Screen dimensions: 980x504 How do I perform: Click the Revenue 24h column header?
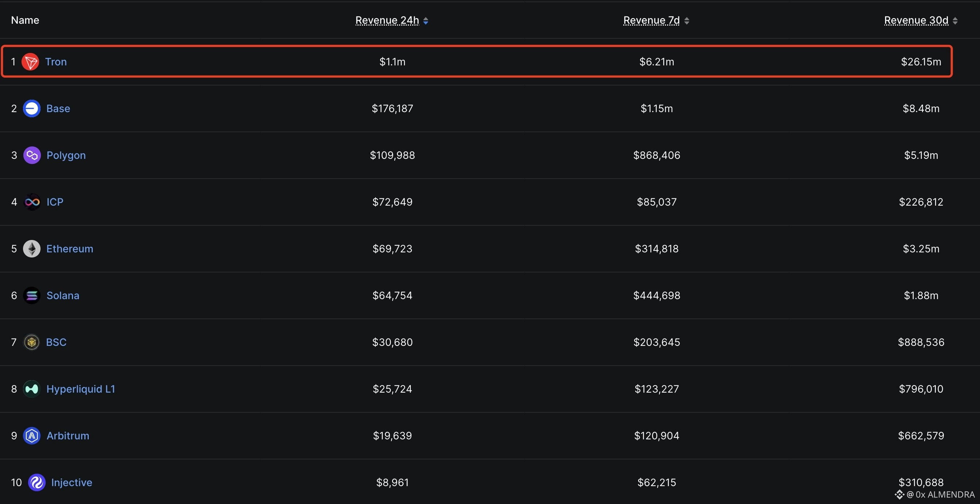387,20
